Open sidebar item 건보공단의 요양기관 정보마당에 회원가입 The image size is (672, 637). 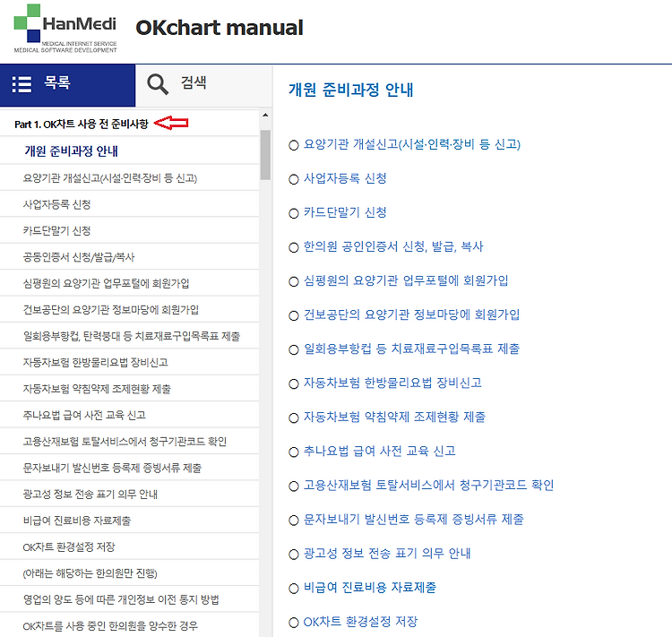pyautogui.click(x=110, y=309)
